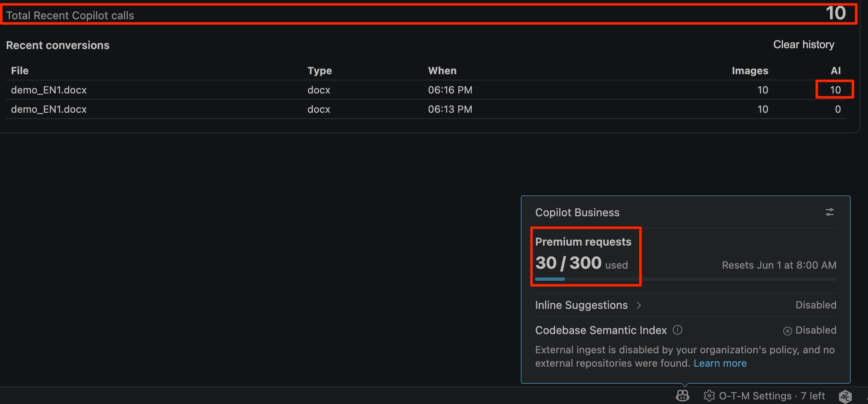Image resolution: width=868 pixels, height=404 pixels.
Task: Click the AI count 0 cell
Action: click(x=838, y=109)
